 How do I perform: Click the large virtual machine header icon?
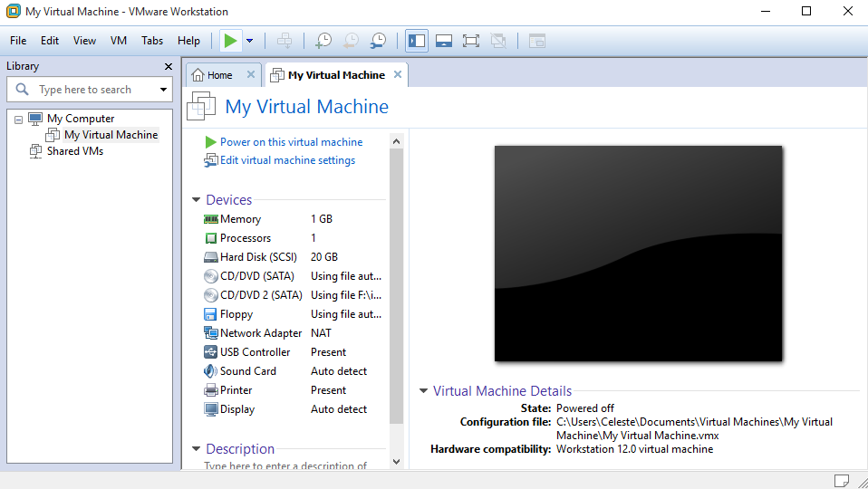pos(201,106)
